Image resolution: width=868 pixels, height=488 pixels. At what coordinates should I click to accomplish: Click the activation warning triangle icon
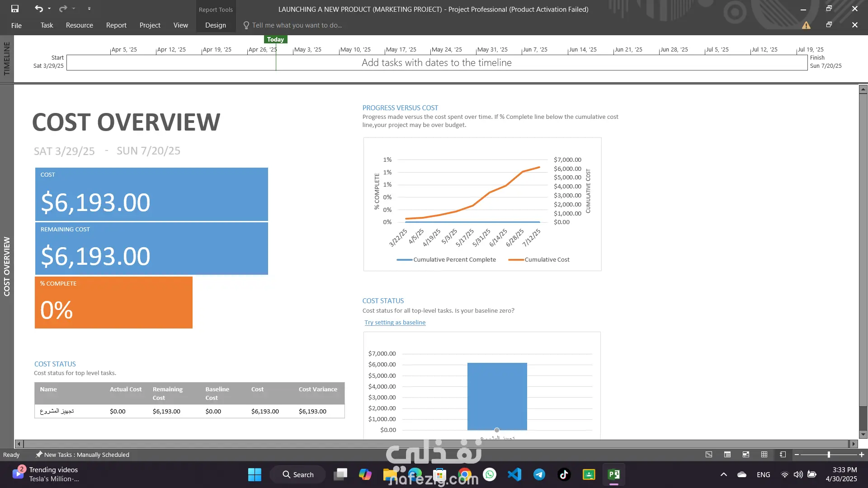pyautogui.click(x=806, y=25)
